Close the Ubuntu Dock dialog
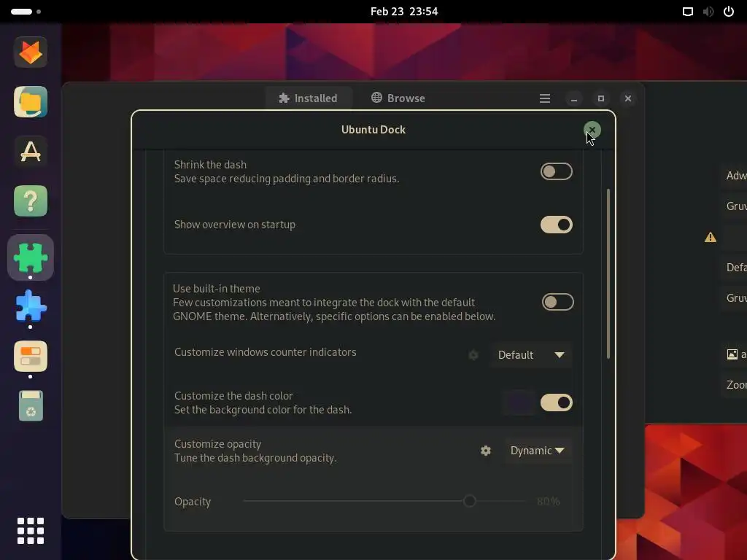The image size is (747, 560). pyautogui.click(x=592, y=130)
